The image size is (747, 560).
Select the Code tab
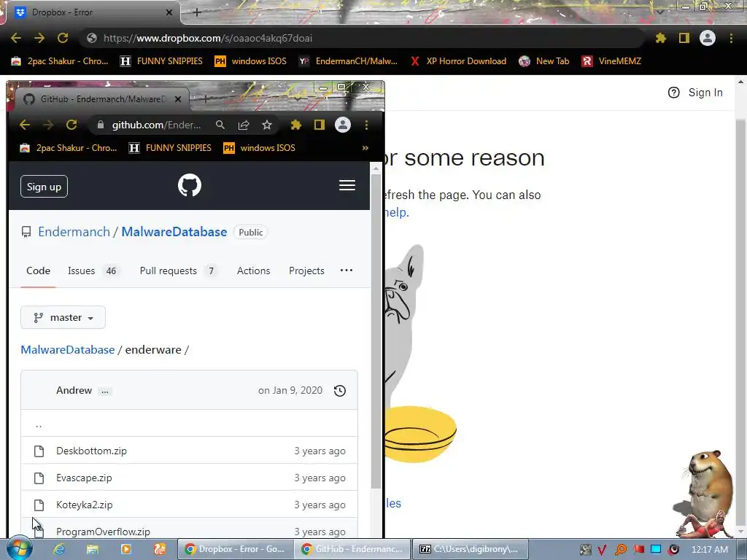(x=38, y=271)
